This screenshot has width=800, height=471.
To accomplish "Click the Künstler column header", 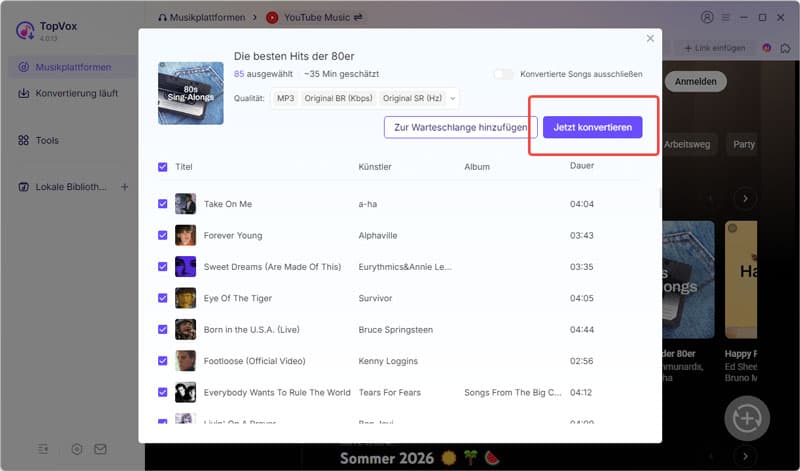I will tap(374, 167).
